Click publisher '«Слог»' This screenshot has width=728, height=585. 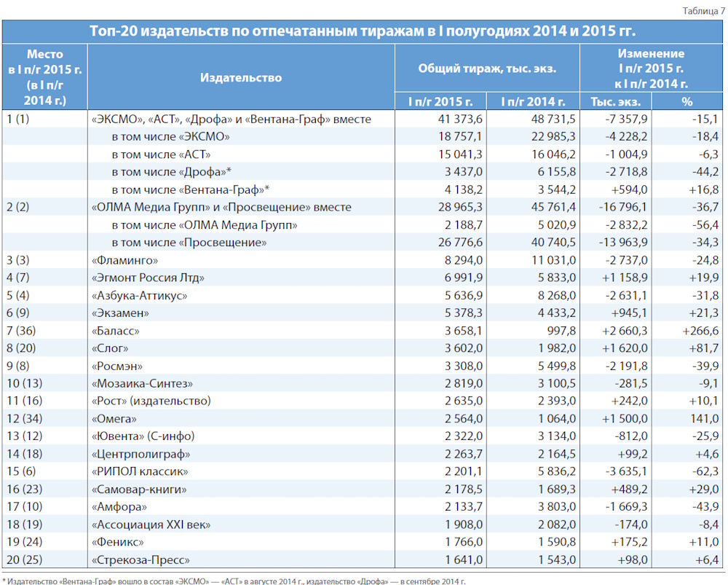110,348
